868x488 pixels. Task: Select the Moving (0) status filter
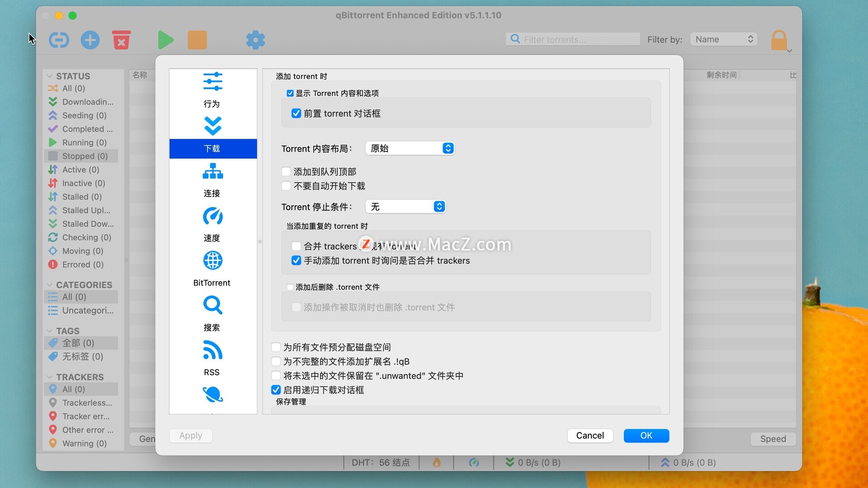point(81,251)
